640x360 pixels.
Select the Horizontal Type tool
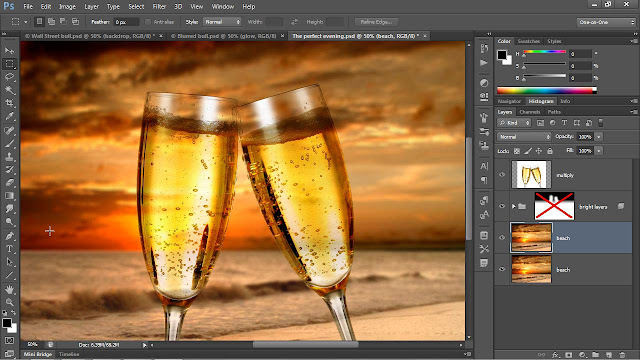coord(9,249)
